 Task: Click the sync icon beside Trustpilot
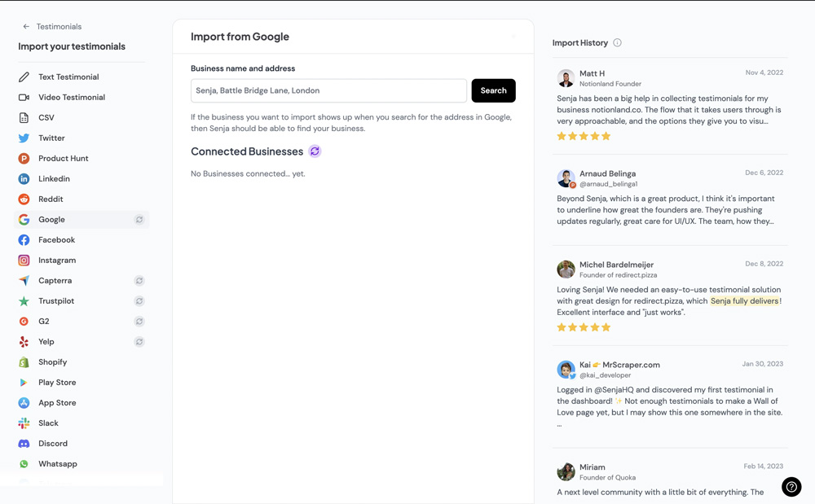(x=139, y=301)
